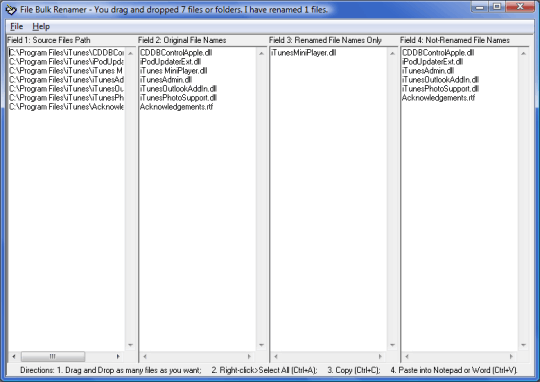Select iTunesPhotoSupport.dll in Field 4 list
The image size is (540, 382).
pyautogui.click(x=440, y=89)
